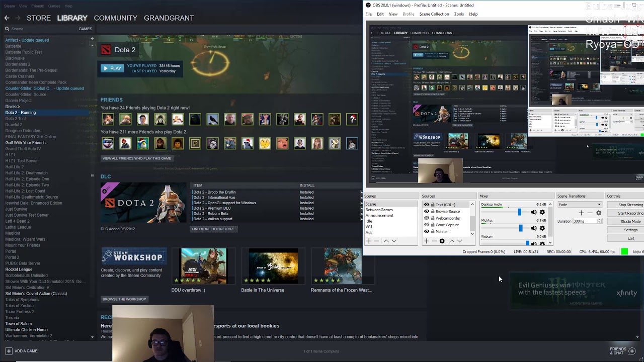Viewport: 644px width, 362px height.
Task: Click Steam back navigation arrow
Action: pyautogui.click(x=7, y=18)
